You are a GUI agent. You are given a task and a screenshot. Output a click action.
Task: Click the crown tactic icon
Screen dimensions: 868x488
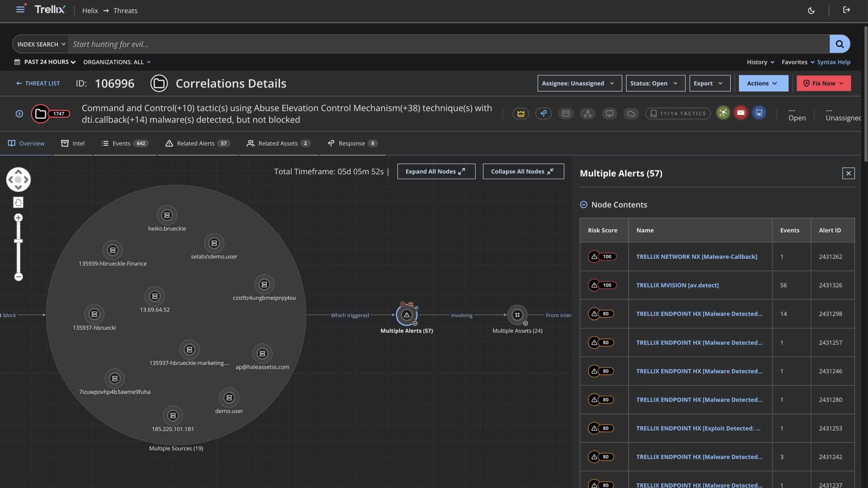(521, 114)
